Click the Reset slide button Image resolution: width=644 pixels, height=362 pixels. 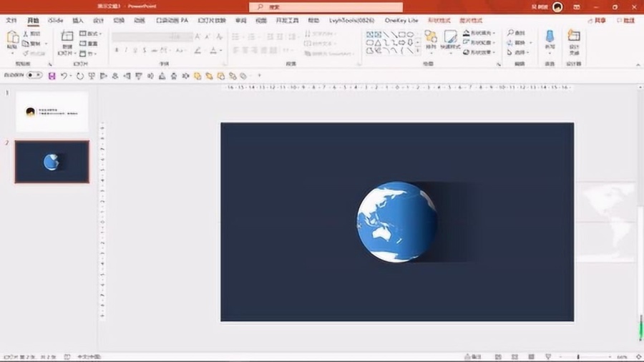pos(89,44)
